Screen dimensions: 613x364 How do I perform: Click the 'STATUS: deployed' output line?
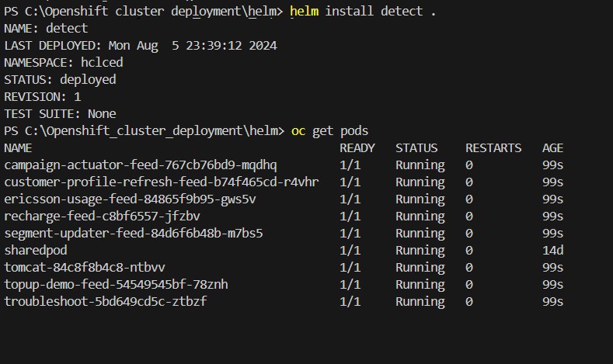coord(60,79)
